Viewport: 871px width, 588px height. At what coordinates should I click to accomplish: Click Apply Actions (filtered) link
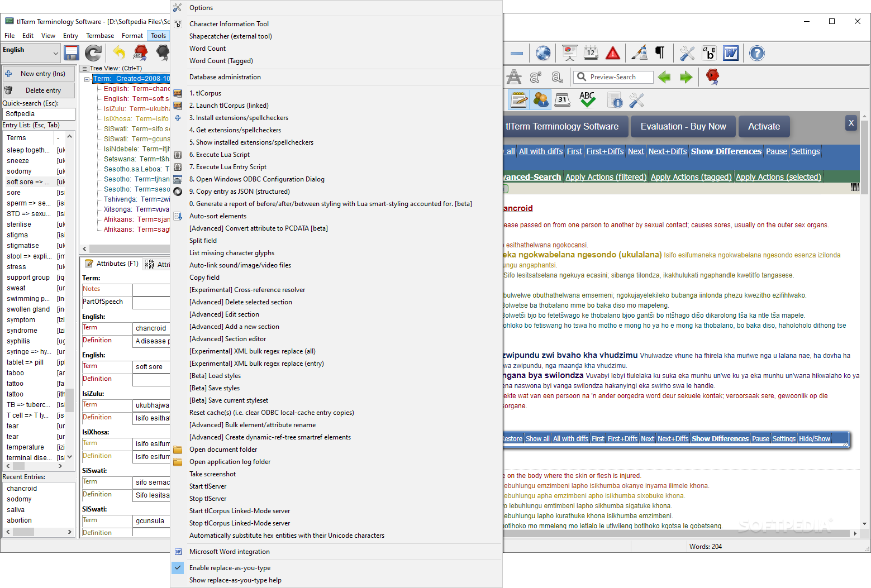[x=606, y=177]
